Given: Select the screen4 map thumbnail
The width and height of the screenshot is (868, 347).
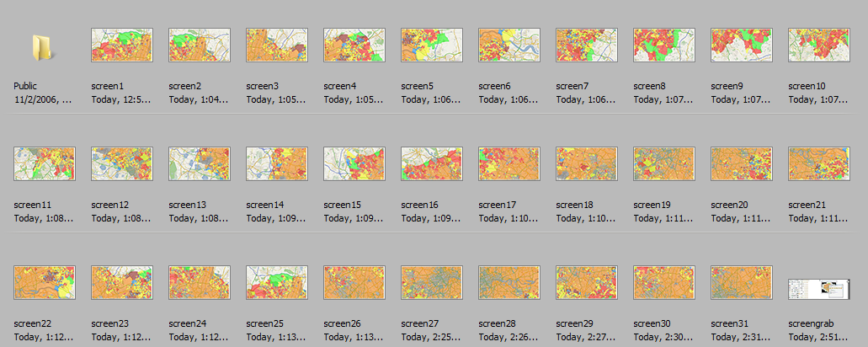Looking at the screenshot, I should click(x=354, y=45).
